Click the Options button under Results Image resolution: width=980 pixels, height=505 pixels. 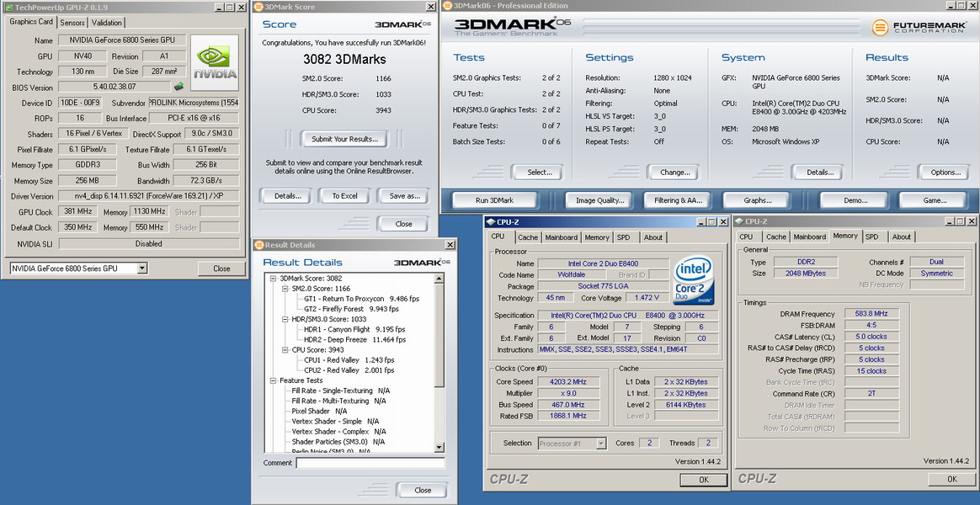click(943, 172)
